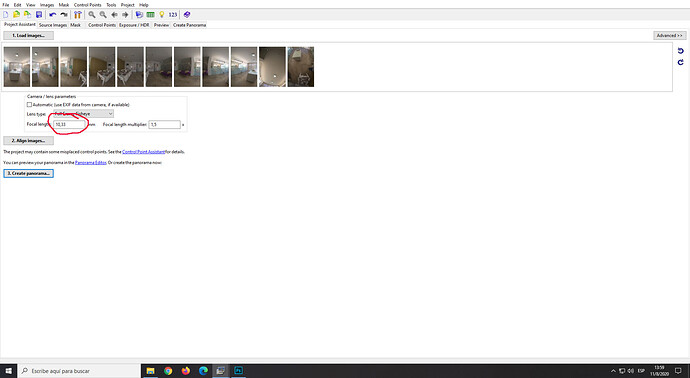690x378 pixels.
Task: Click the purple icon at toolbar end
Action: pos(187,15)
